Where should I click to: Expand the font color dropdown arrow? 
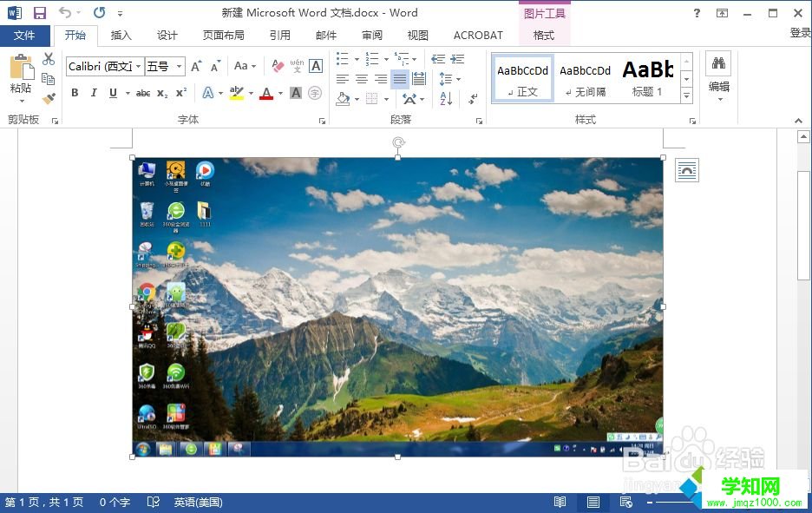point(280,92)
